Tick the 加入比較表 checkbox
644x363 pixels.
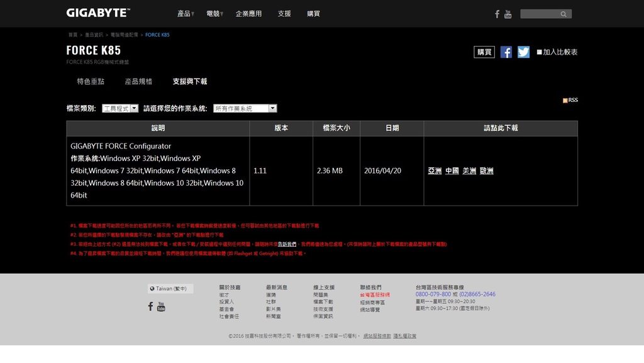[x=539, y=52]
